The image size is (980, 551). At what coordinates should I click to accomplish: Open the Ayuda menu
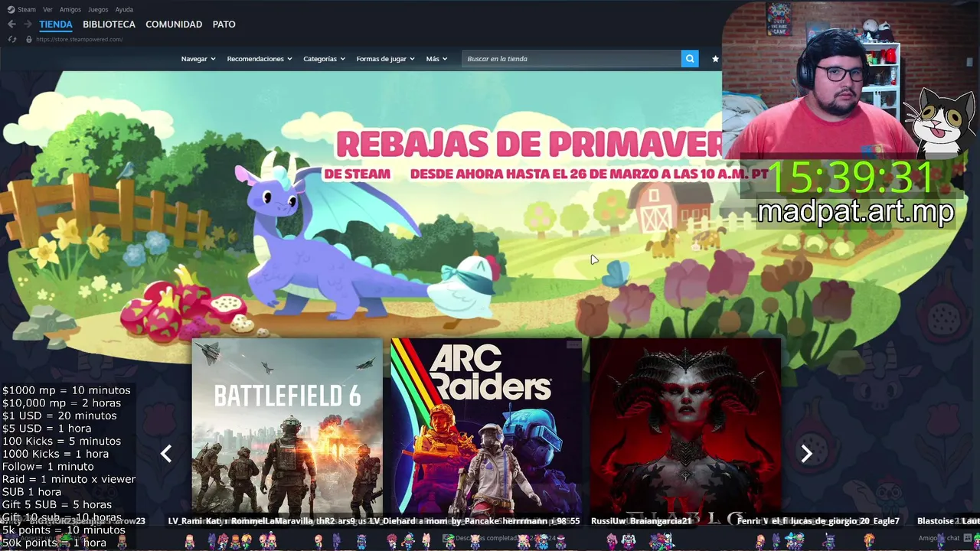(x=124, y=9)
